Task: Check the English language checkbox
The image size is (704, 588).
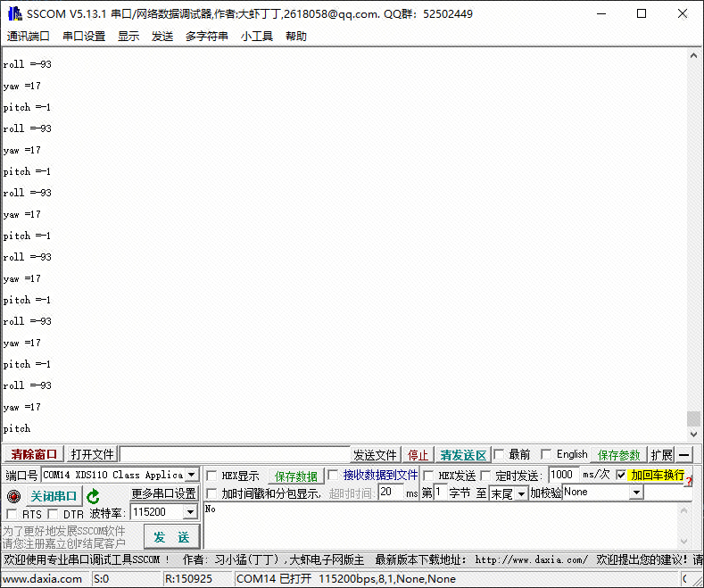Action: (546, 454)
